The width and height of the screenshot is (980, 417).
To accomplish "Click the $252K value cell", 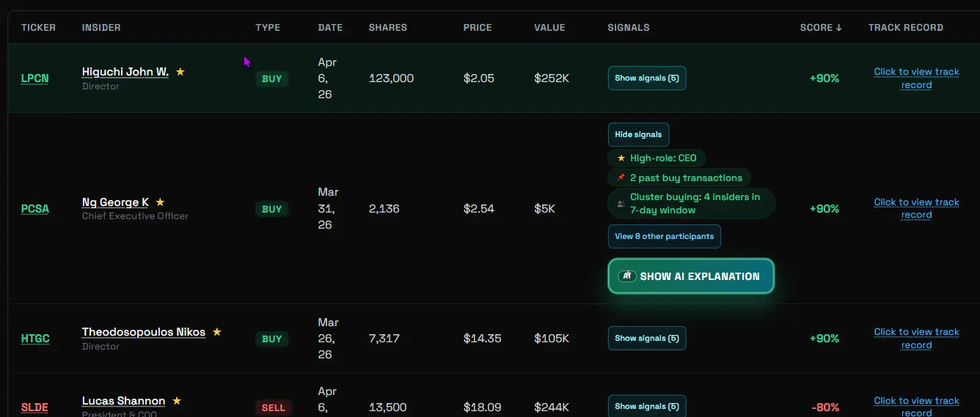I will coord(552,78).
